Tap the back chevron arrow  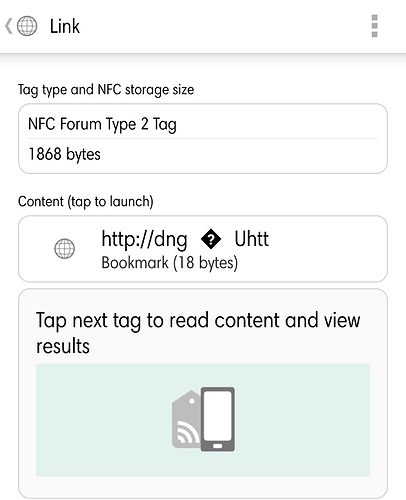[x=9, y=26]
